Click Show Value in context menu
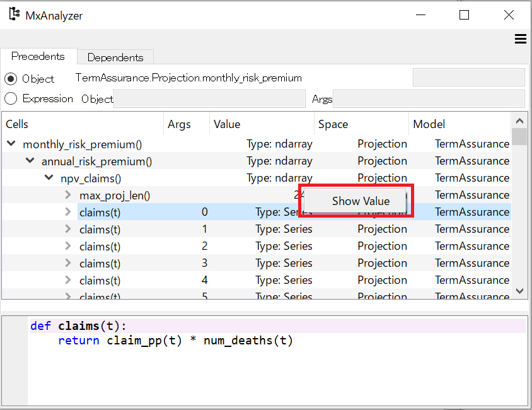 pos(360,201)
